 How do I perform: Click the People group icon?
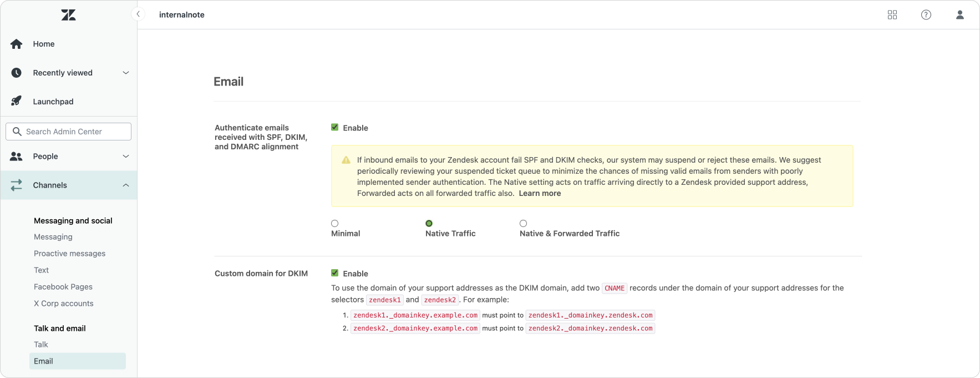click(17, 157)
